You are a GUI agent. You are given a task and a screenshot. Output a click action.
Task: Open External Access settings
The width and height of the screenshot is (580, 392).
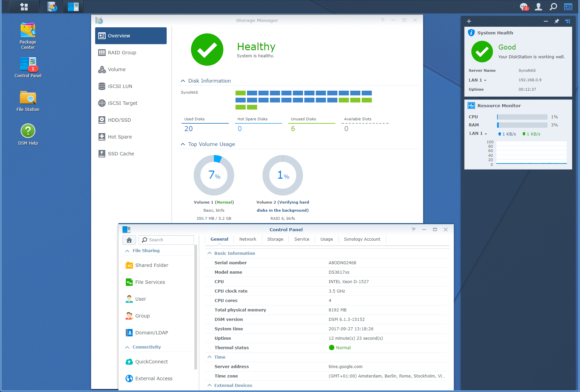pyautogui.click(x=159, y=379)
